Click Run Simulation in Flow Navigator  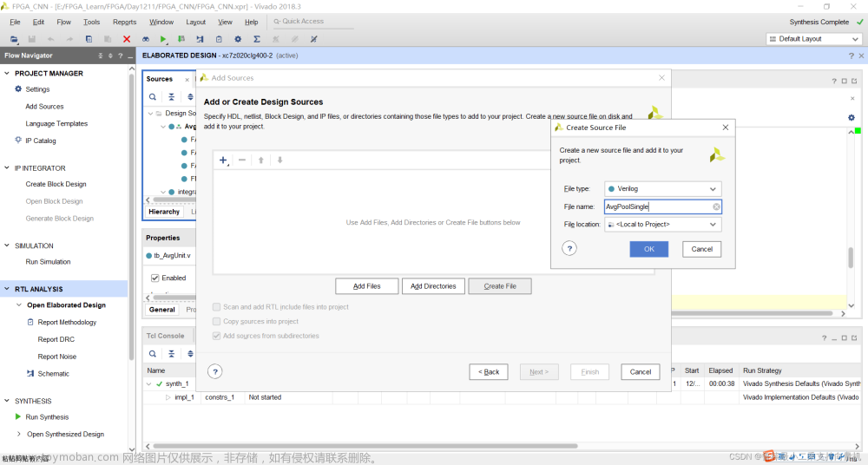coord(48,261)
